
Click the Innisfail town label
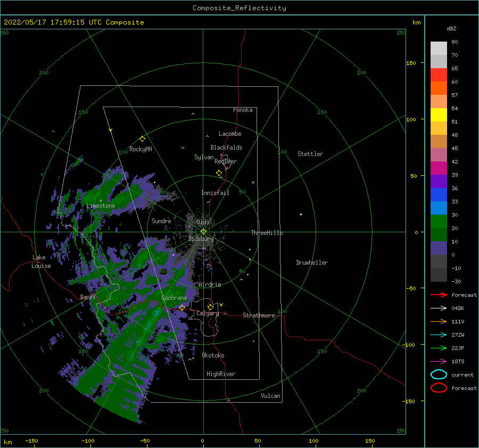click(215, 193)
